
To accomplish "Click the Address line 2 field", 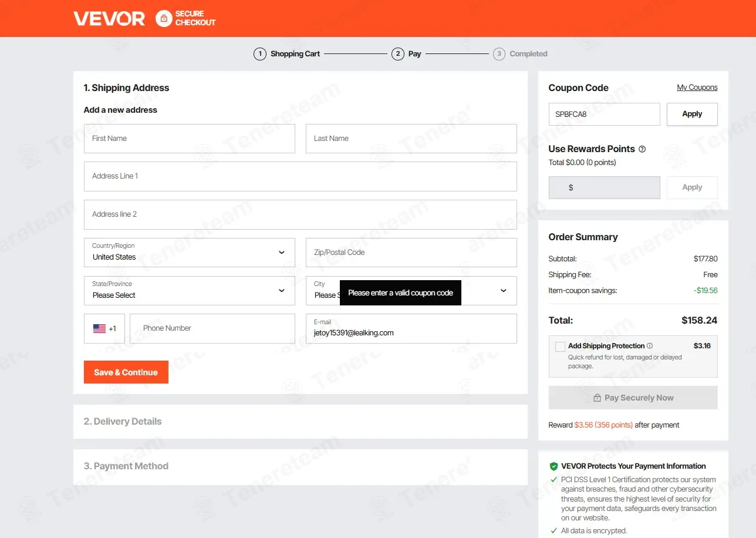I will pyautogui.click(x=301, y=214).
